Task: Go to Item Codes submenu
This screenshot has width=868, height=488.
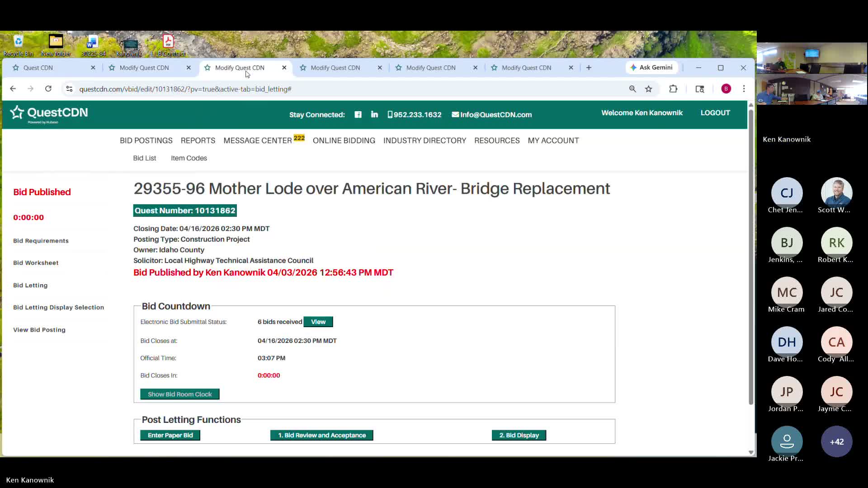Action: pos(189,158)
